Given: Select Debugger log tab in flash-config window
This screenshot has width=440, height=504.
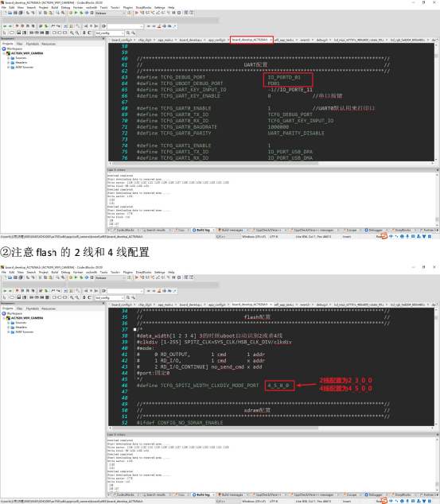Looking at the screenshot, I should coord(376,494).
